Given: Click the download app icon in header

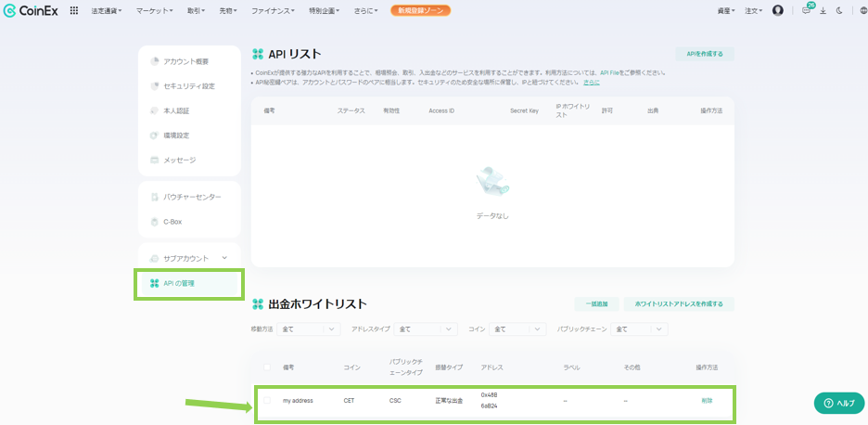Looking at the screenshot, I should tap(823, 10).
